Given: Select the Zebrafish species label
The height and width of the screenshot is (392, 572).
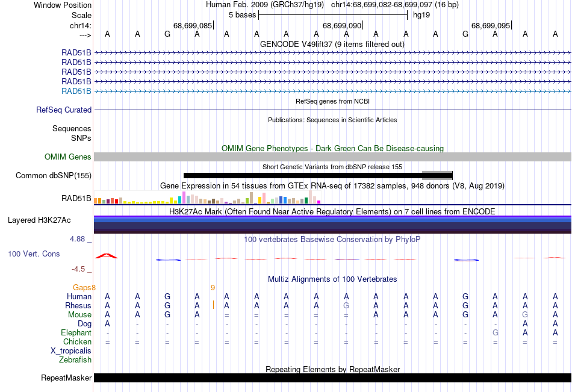Looking at the screenshot, I should (x=75, y=360).
